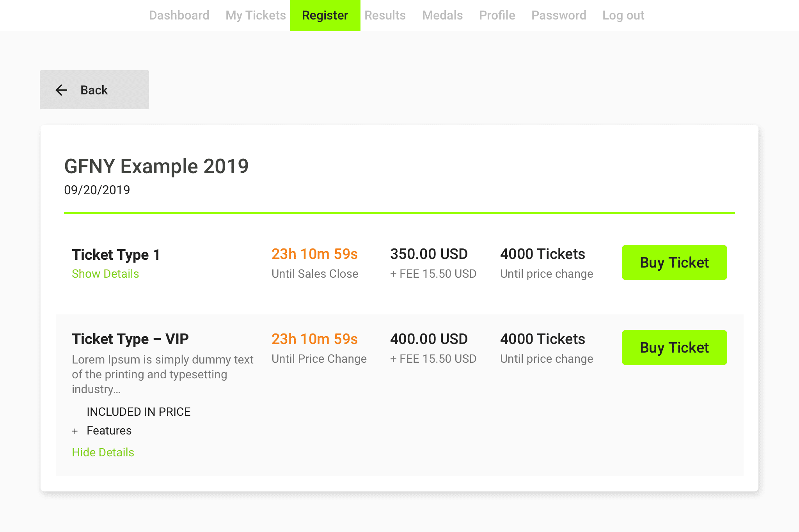Select the Register tab
The height and width of the screenshot is (532, 799).
pos(325,15)
